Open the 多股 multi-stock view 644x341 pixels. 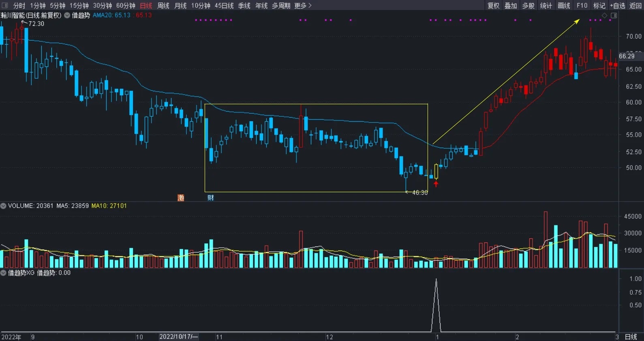click(x=528, y=6)
